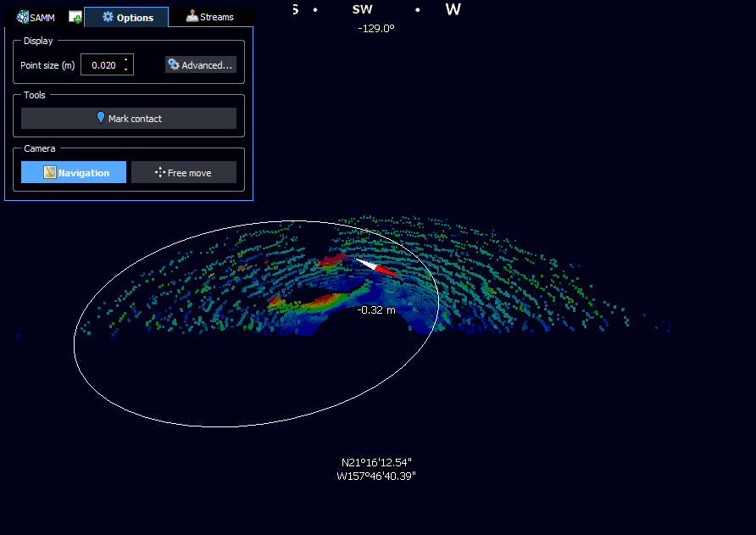Increase point size with up arrow
The width and height of the screenshot is (756, 535).
(125, 60)
